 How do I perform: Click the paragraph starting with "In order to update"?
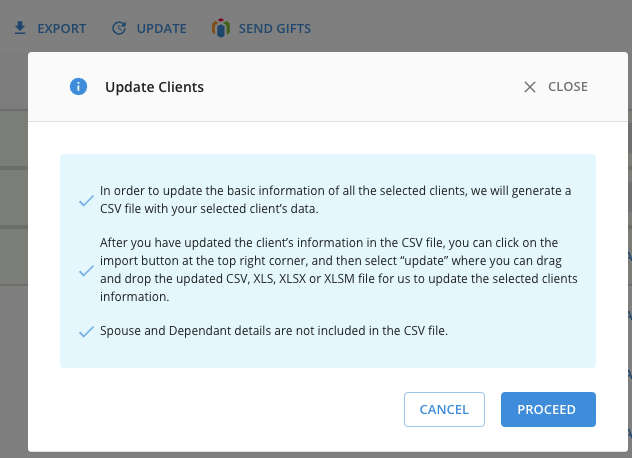coord(335,200)
